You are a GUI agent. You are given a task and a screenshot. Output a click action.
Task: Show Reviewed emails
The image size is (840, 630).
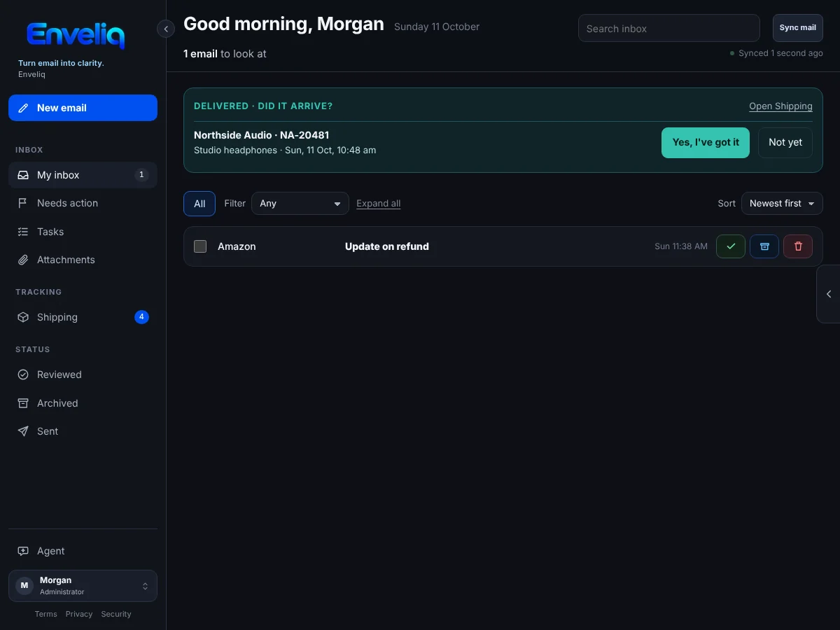pos(83,374)
